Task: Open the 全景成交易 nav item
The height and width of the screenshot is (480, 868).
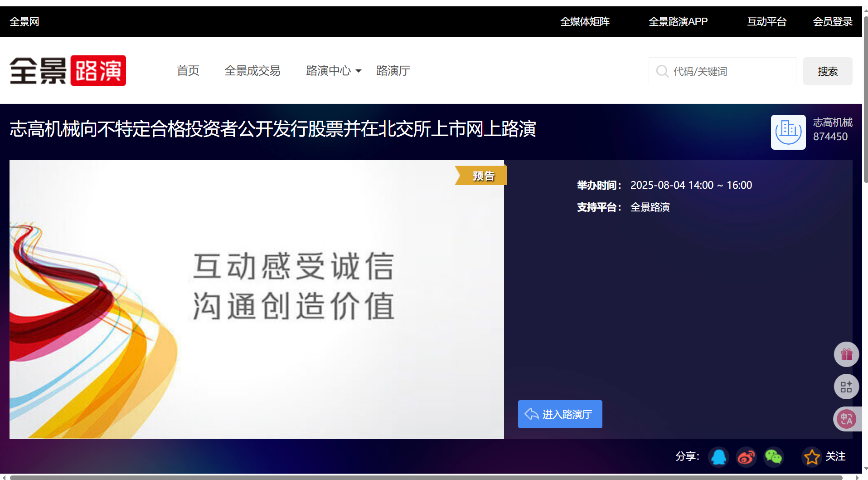Action: [x=252, y=71]
